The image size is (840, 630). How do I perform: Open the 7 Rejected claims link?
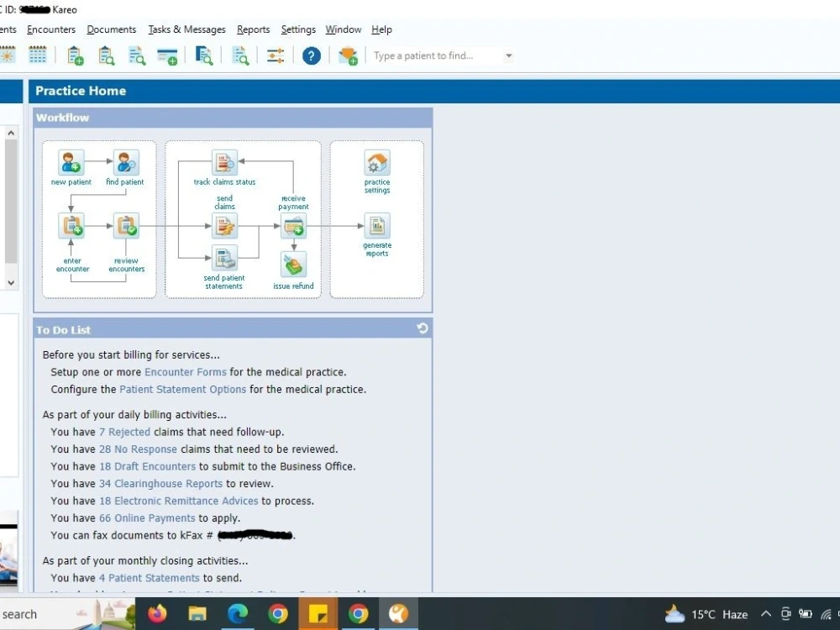pos(125,432)
